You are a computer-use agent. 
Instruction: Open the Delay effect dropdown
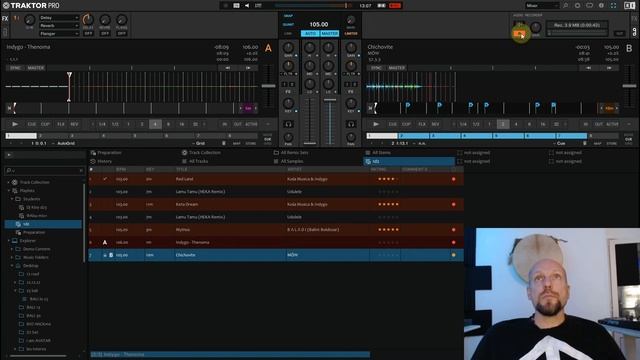(x=59, y=18)
